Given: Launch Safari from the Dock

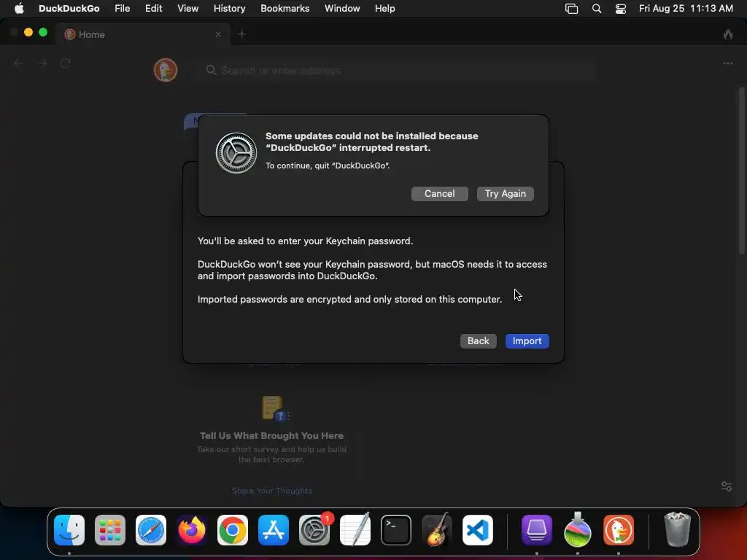Looking at the screenshot, I should [151, 530].
